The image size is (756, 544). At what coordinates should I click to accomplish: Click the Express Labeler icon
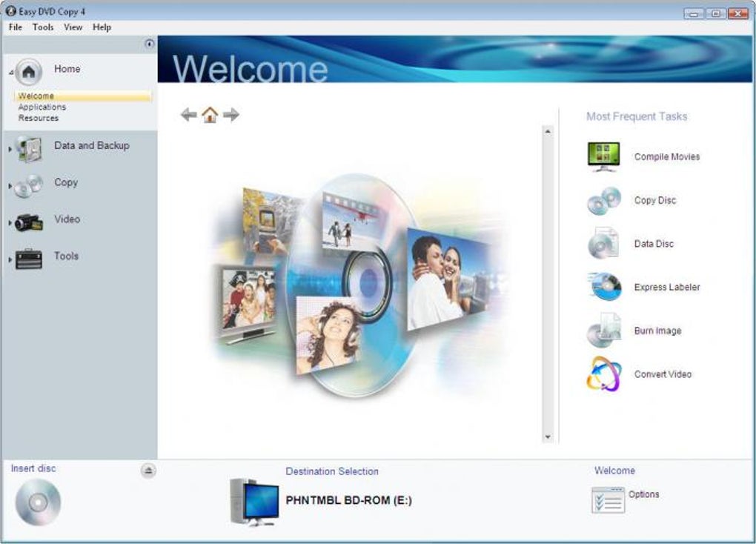coord(605,287)
